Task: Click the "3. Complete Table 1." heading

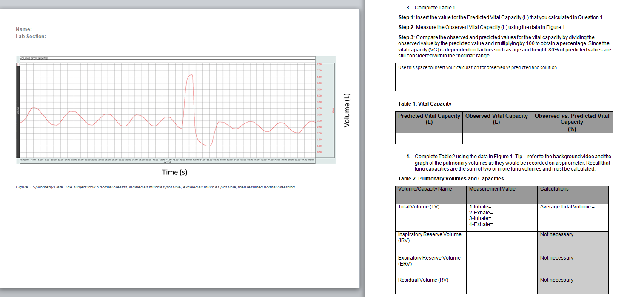Action: coord(431,8)
